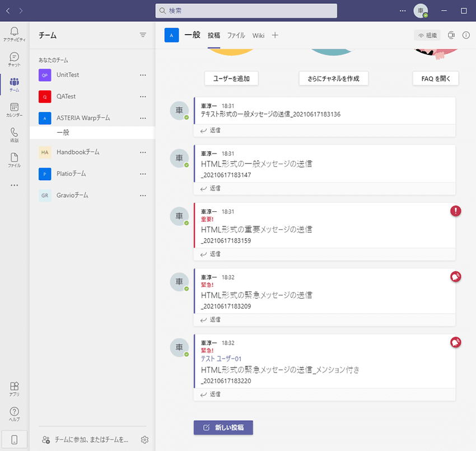476x451 pixels.
Task: Open more options for Handbook team
Action: [143, 152]
